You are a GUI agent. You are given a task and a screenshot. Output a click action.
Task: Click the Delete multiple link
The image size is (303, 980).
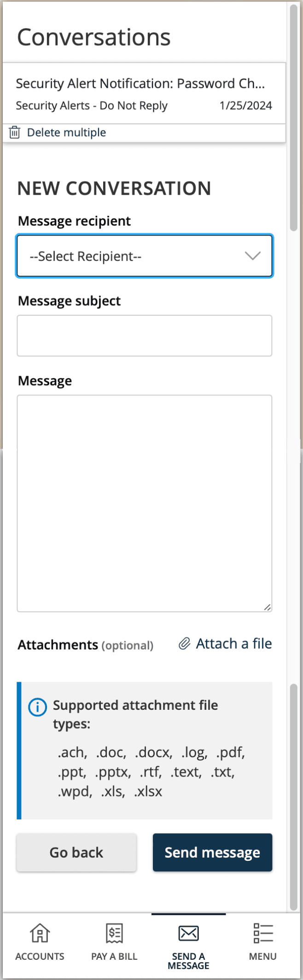tap(66, 133)
